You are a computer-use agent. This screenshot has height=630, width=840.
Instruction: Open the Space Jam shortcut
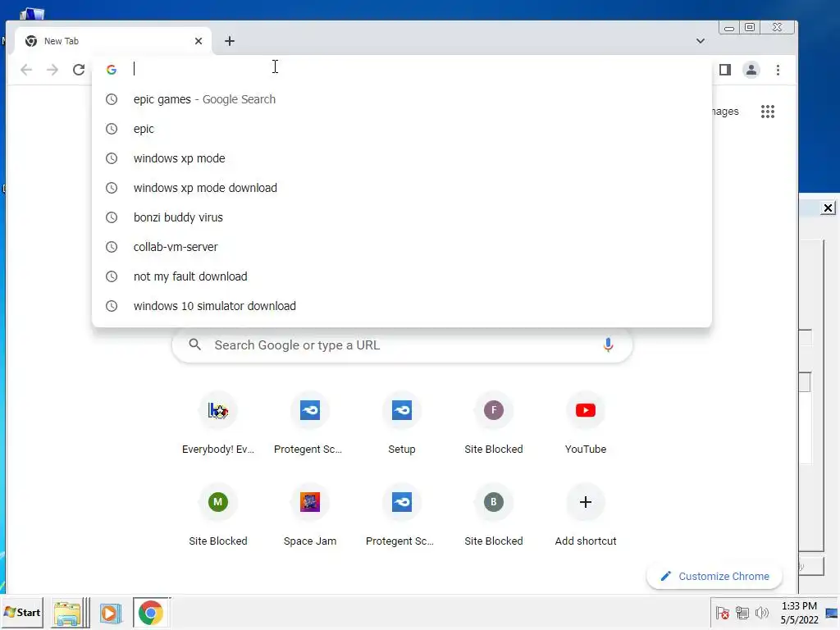pyautogui.click(x=310, y=517)
